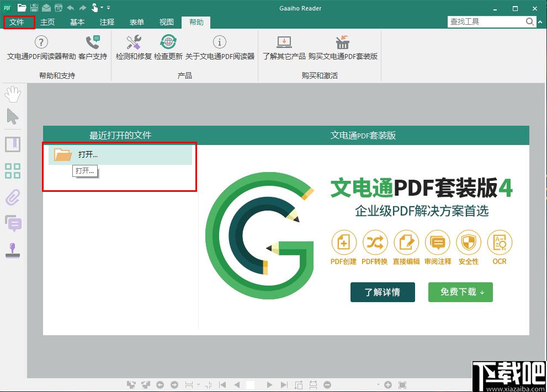Click 检查更新 globe update icon
This screenshot has width=547, height=392.
coord(168,42)
